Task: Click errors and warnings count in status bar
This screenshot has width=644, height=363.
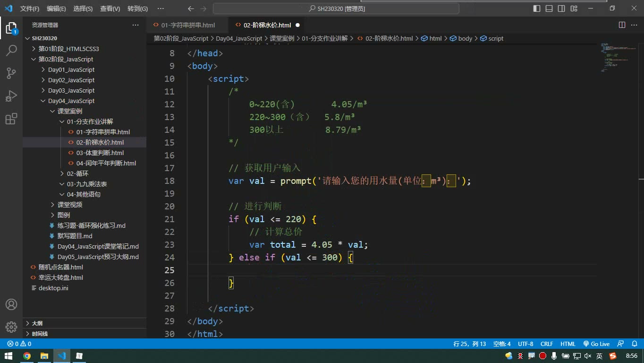Action: [19, 344]
